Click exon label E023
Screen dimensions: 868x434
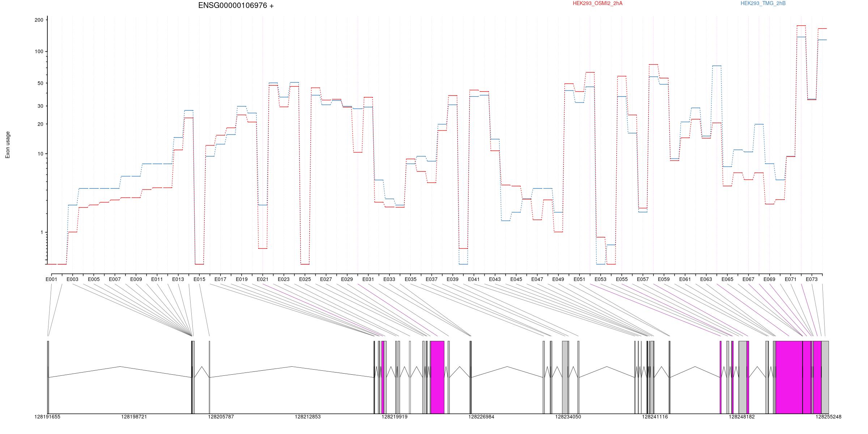[x=284, y=279]
